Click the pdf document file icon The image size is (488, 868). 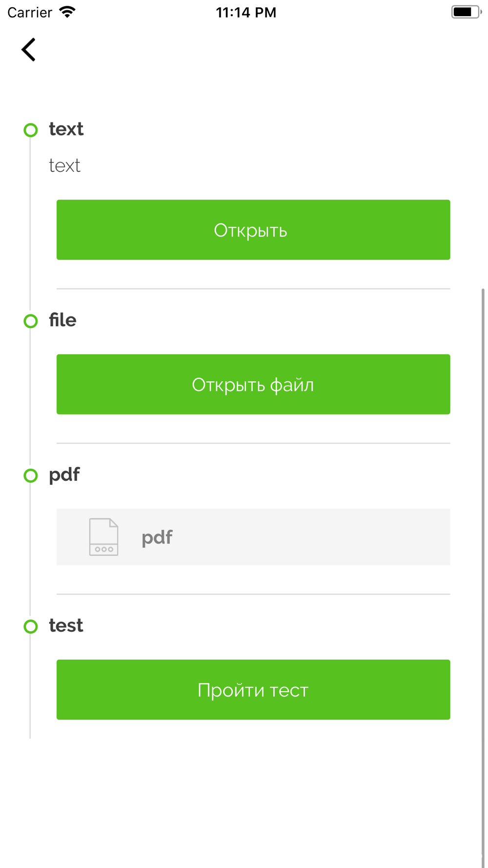[x=103, y=537]
